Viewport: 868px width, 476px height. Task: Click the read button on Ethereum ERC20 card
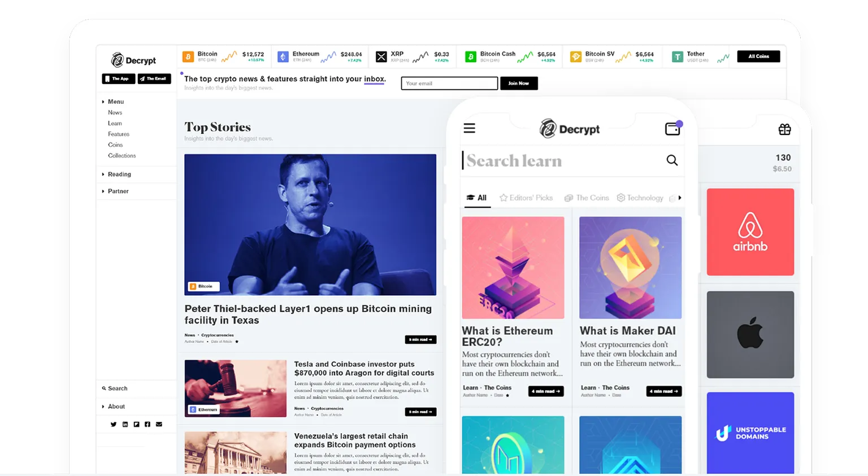546,391
